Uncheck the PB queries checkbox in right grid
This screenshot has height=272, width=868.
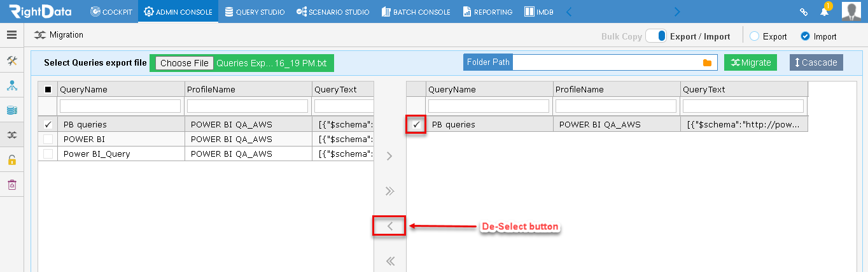[x=416, y=125]
